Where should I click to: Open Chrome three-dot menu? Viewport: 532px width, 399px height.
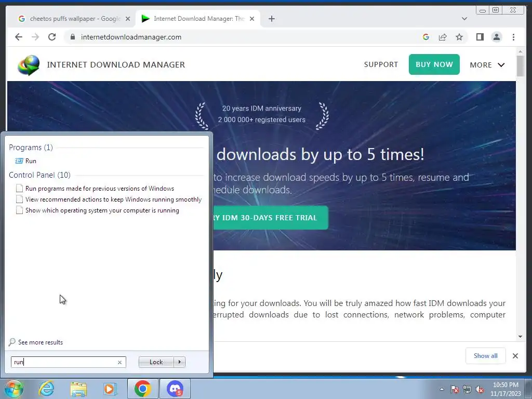513,37
